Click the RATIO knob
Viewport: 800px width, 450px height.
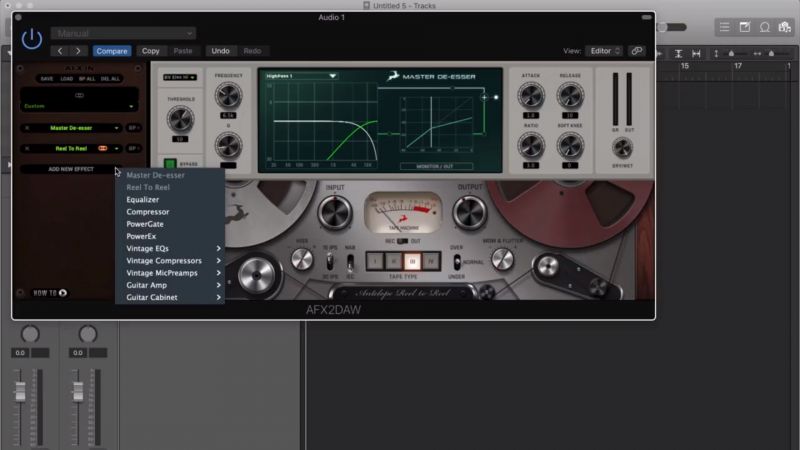[x=531, y=146]
